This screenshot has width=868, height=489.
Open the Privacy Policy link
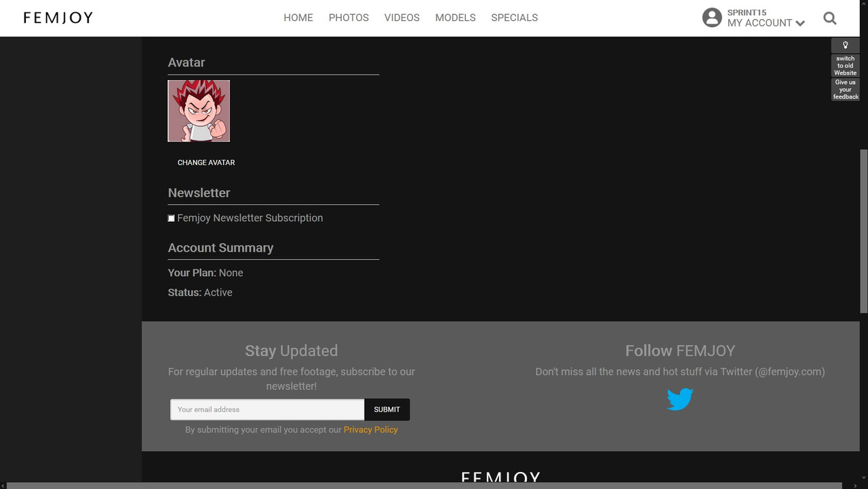[371, 430]
